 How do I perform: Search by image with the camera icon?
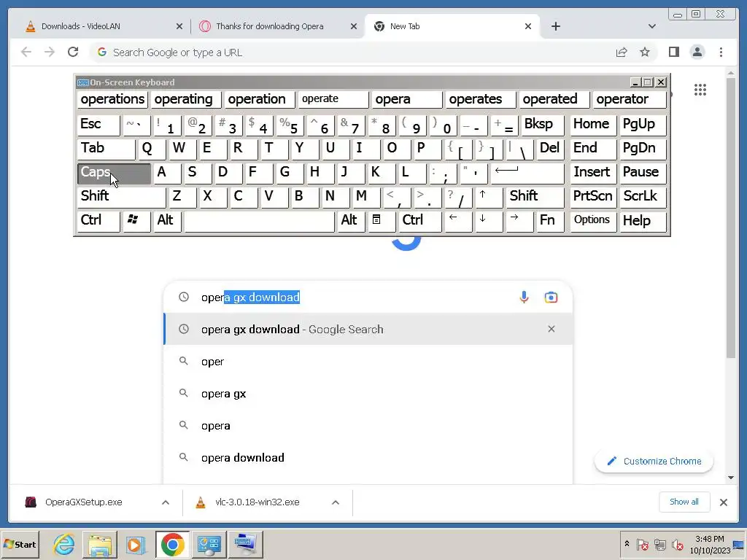[551, 297]
